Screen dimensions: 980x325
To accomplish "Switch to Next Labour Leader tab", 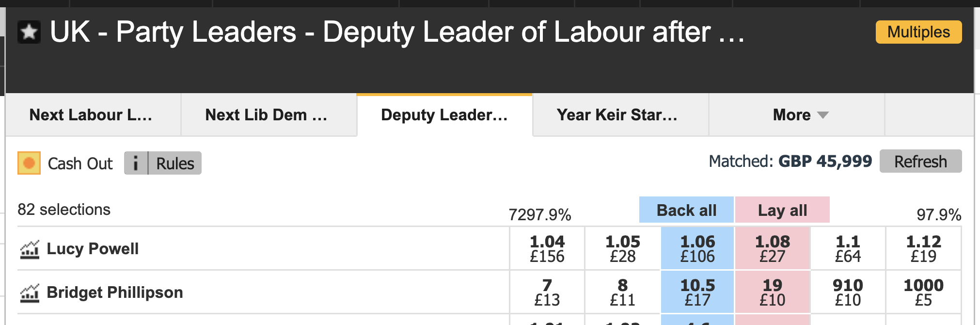I will click(x=91, y=115).
